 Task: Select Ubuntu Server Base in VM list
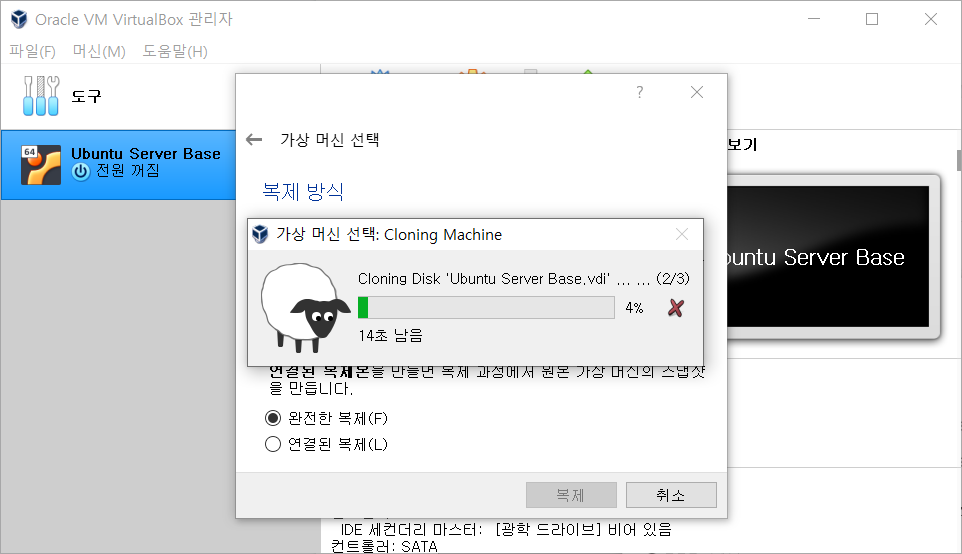coord(118,164)
